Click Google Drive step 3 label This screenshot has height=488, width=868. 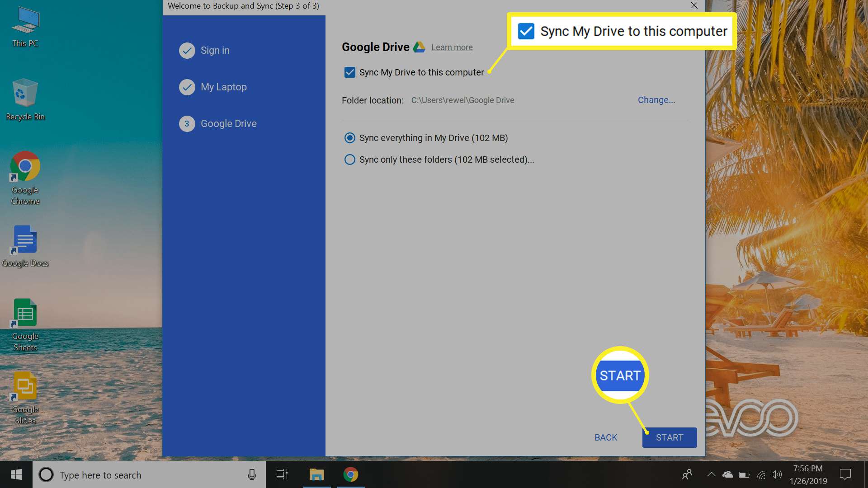[229, 123]
